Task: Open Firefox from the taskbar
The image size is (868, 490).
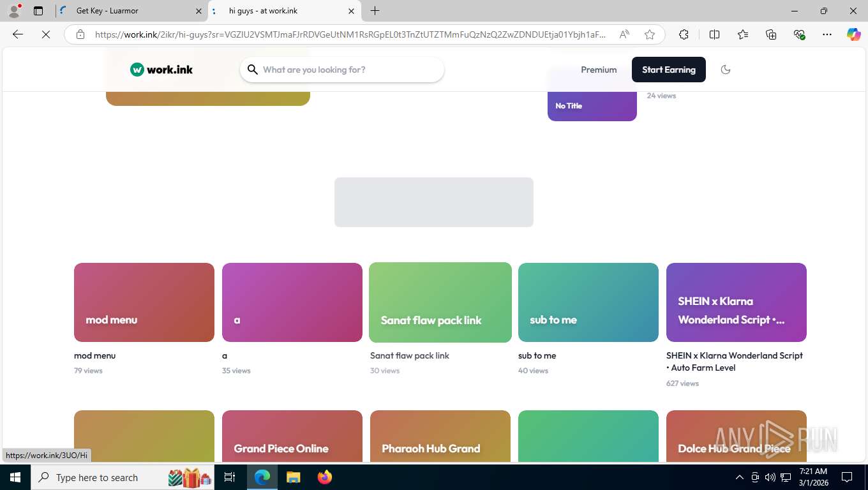Action: coord(325,477)
